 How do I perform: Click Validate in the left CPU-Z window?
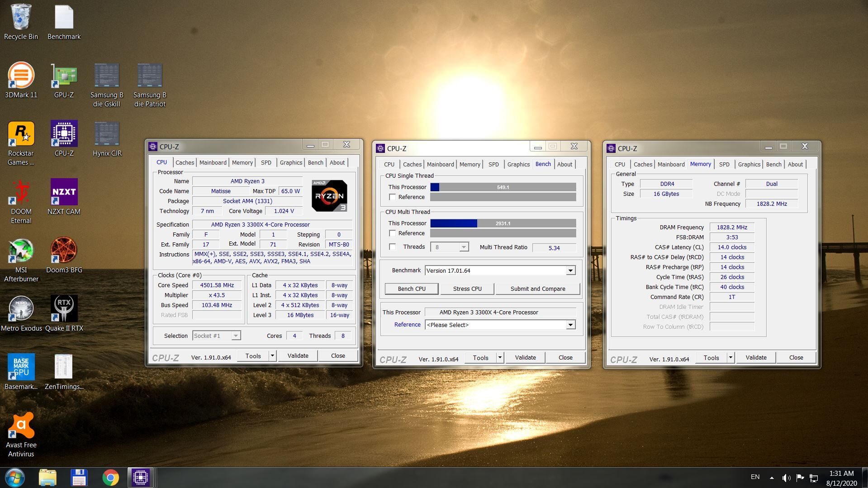(x=298, y=356)
